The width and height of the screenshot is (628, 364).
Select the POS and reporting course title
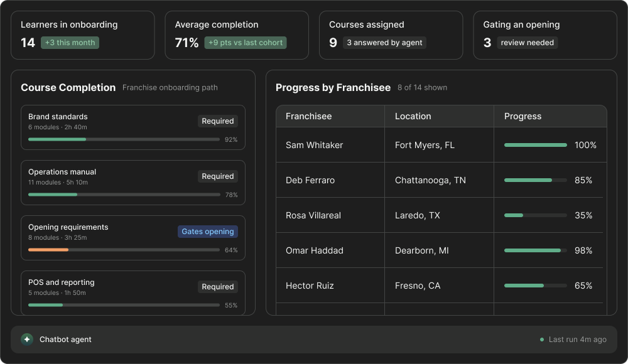point(62,282)
